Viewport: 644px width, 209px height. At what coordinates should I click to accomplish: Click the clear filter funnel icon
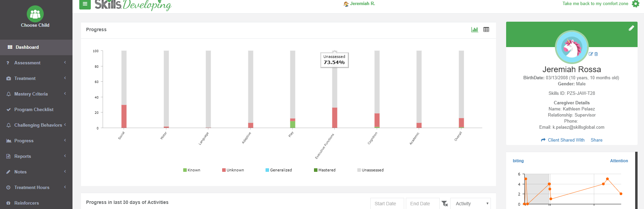(x=445, y=204)
